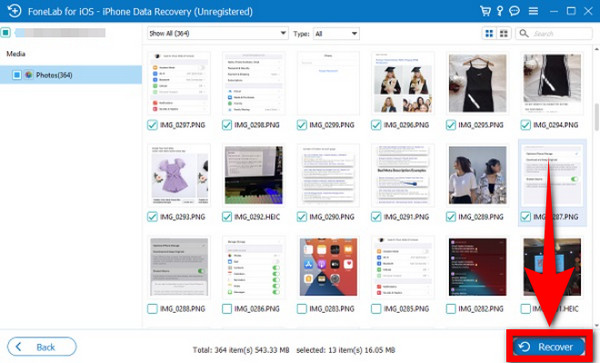Switch to the detail list view icon

(x=504, y=34)
